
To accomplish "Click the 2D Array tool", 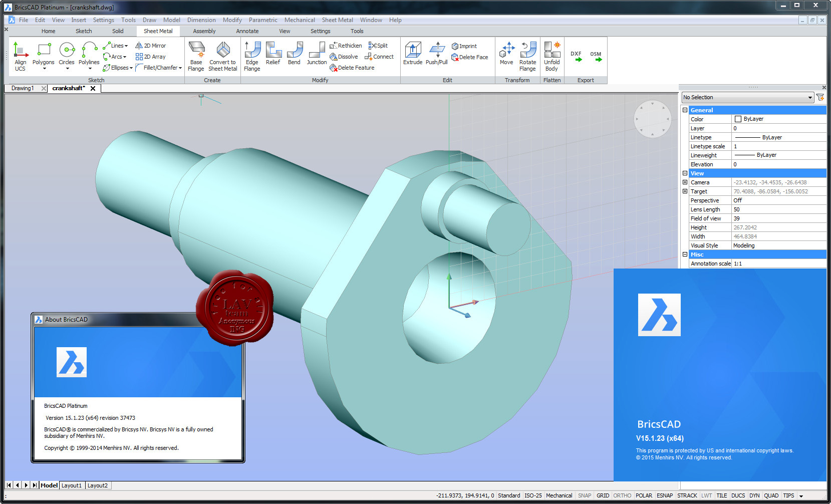I will click(150, 57).
